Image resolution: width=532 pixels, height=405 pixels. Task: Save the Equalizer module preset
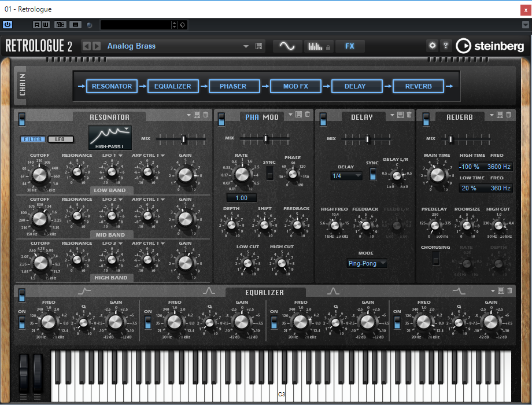pos(501,290)
